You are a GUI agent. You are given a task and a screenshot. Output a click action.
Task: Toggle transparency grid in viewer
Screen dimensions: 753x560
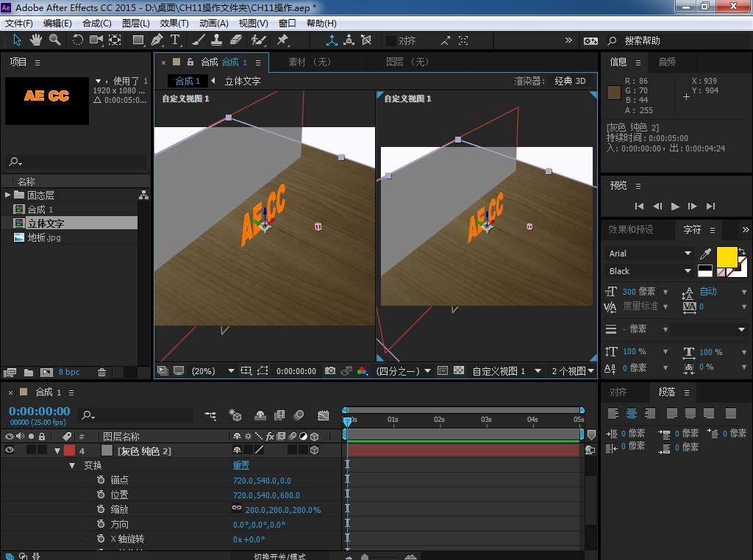click(x=459, y=370)
